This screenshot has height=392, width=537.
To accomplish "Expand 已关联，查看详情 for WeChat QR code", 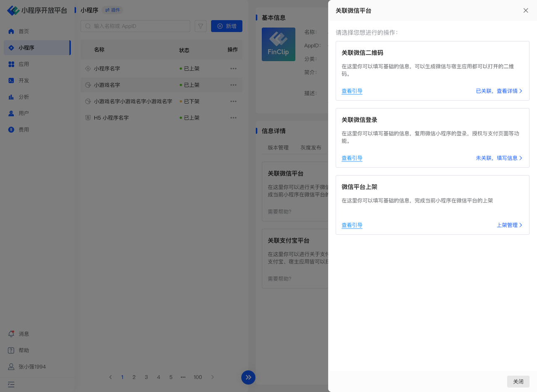I will [x=499, y=91].
